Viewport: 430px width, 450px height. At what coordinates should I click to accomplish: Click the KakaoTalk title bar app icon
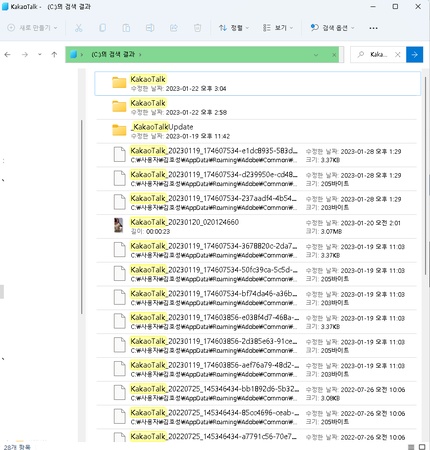5,6
